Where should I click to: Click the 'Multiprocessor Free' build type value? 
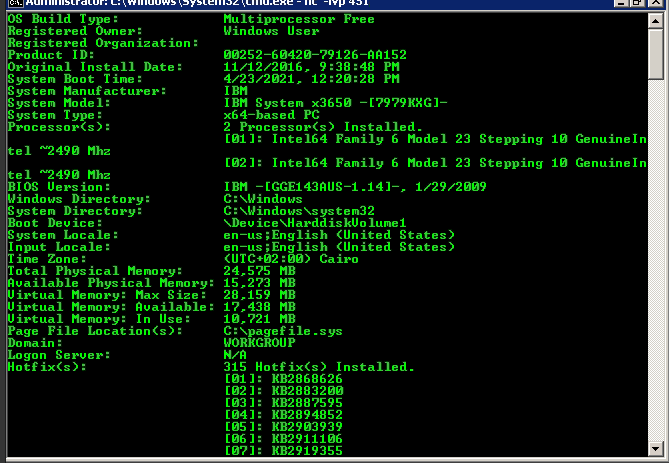click(299, 19)
